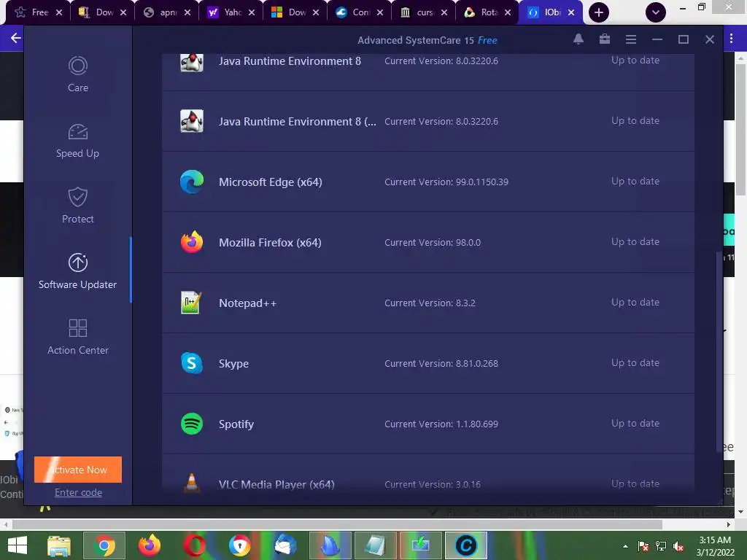Click Current Version: 8.3.2 text
Image resolution: width=747 pixels, height=560 pixels.
coord(430,303)
